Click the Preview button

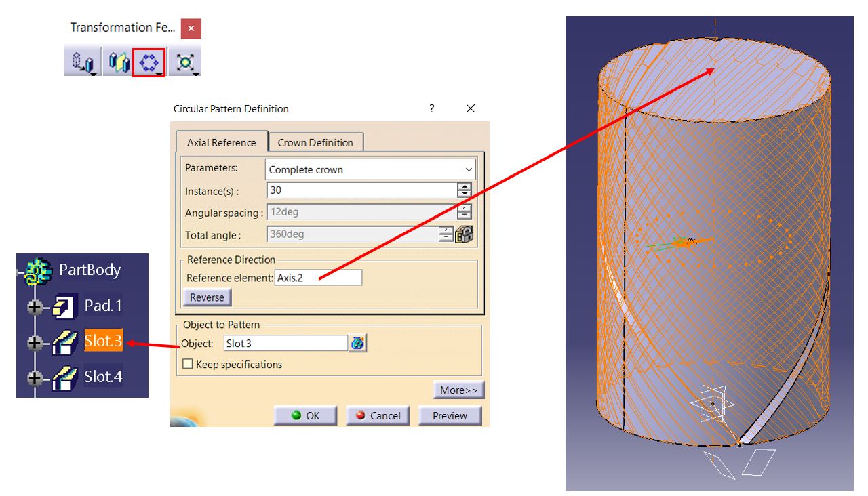(450, 415)
